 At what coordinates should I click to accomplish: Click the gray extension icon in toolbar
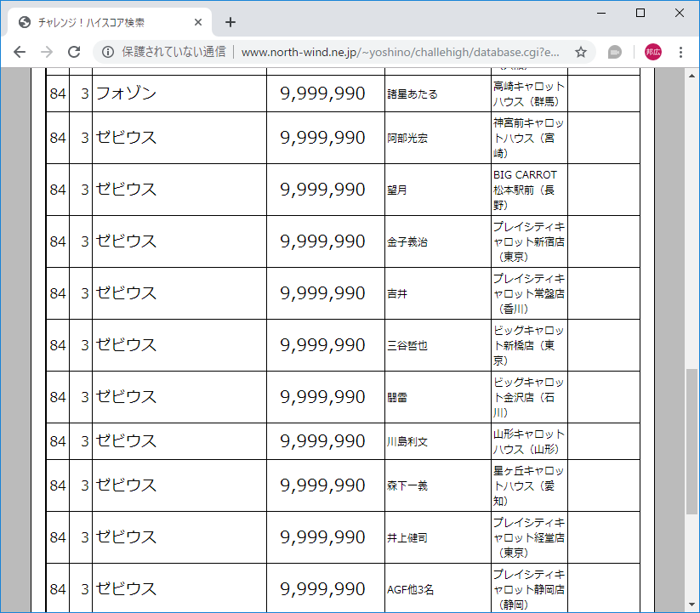click(615, 52)
